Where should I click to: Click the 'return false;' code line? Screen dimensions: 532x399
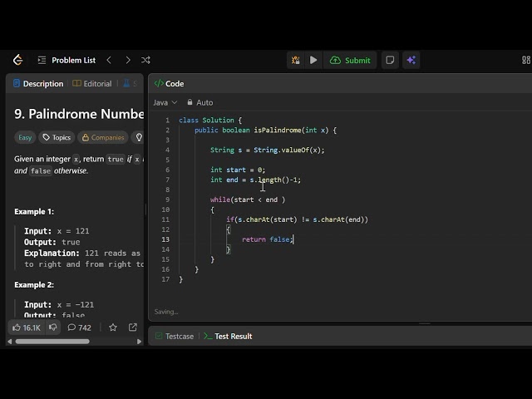point(267,239)
